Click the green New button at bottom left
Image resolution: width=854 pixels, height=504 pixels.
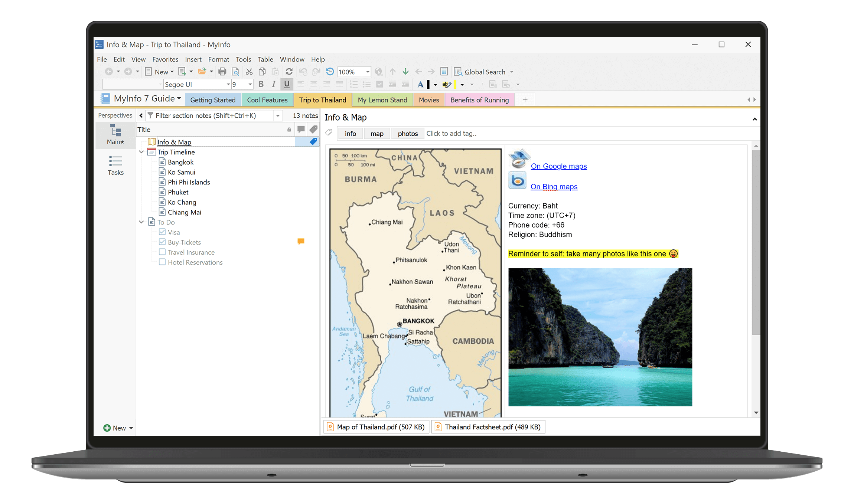point(118,428)
